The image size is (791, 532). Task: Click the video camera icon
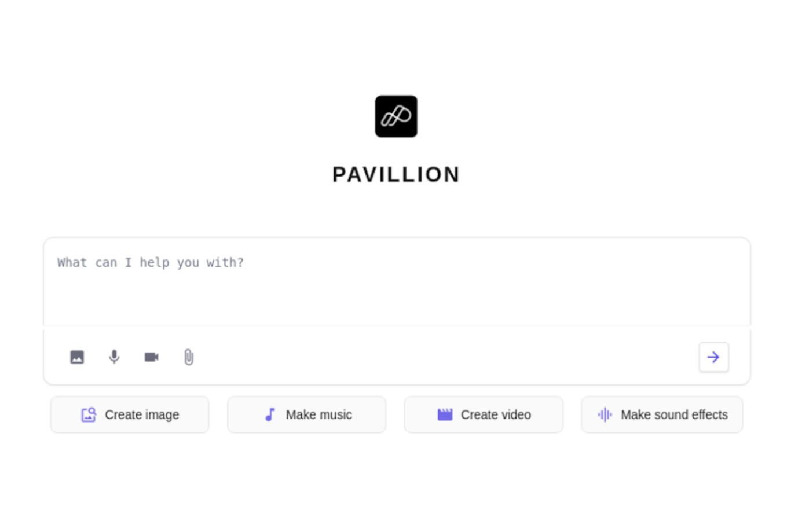click(x=151, y=357)
